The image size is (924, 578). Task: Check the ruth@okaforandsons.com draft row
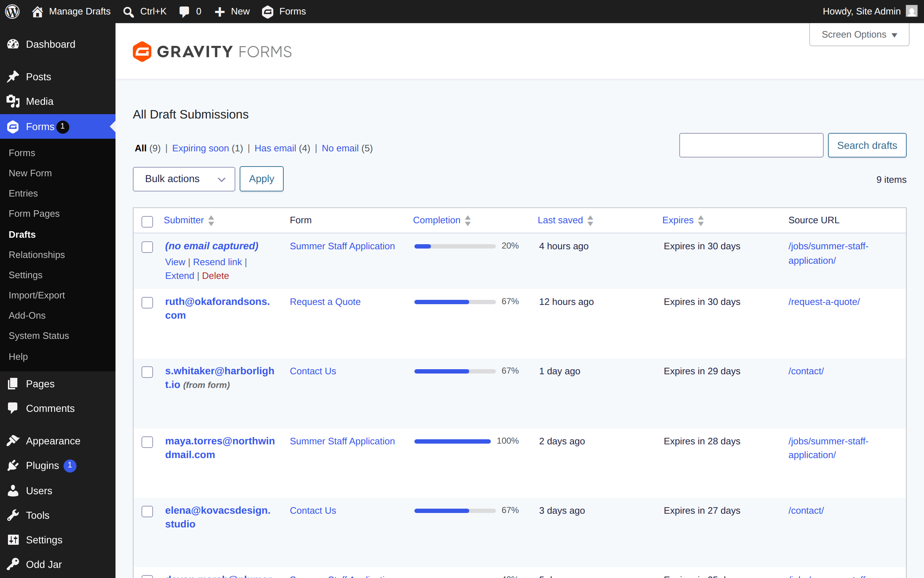point(147,303)
